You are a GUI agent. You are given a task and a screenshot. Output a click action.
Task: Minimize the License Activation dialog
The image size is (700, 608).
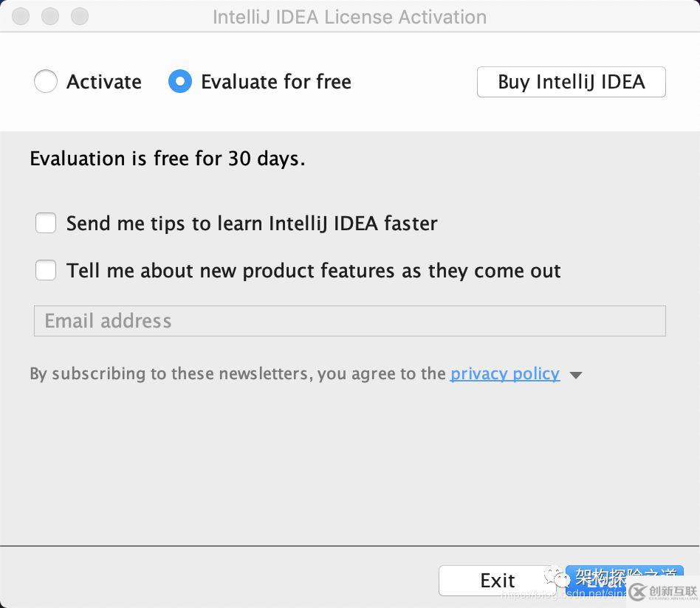(49, 16)
